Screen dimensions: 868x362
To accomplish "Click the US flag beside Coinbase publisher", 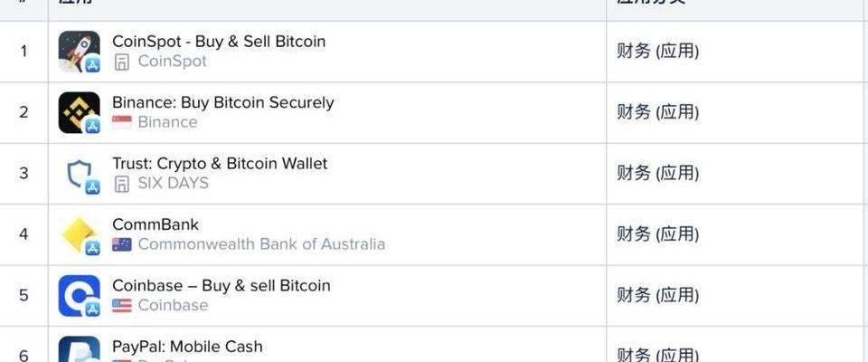I will [122, 305].
